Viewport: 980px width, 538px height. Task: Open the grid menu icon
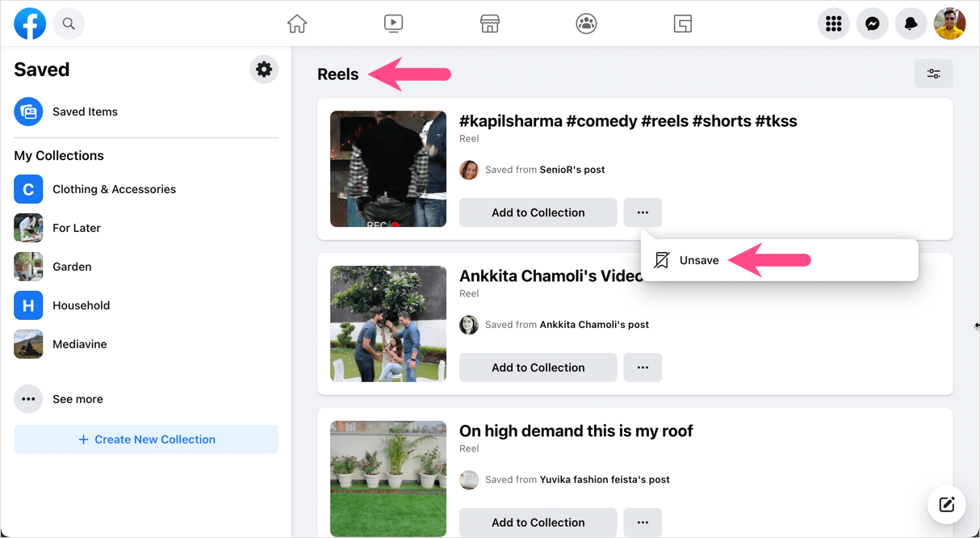[834, 23]
